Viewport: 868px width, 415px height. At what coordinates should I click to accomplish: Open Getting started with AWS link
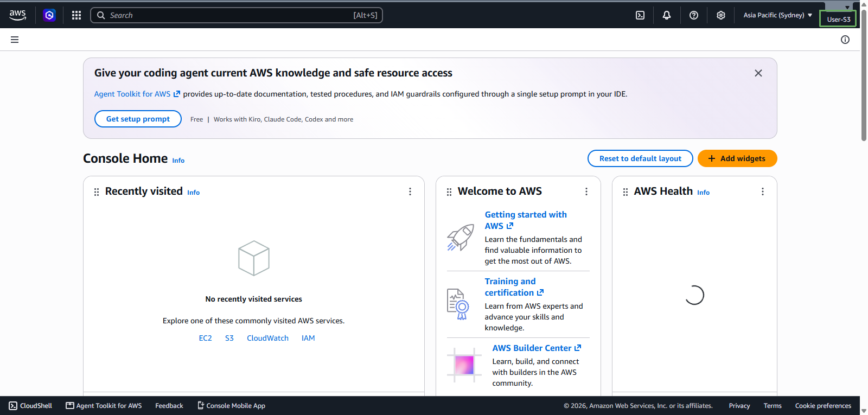526,220
